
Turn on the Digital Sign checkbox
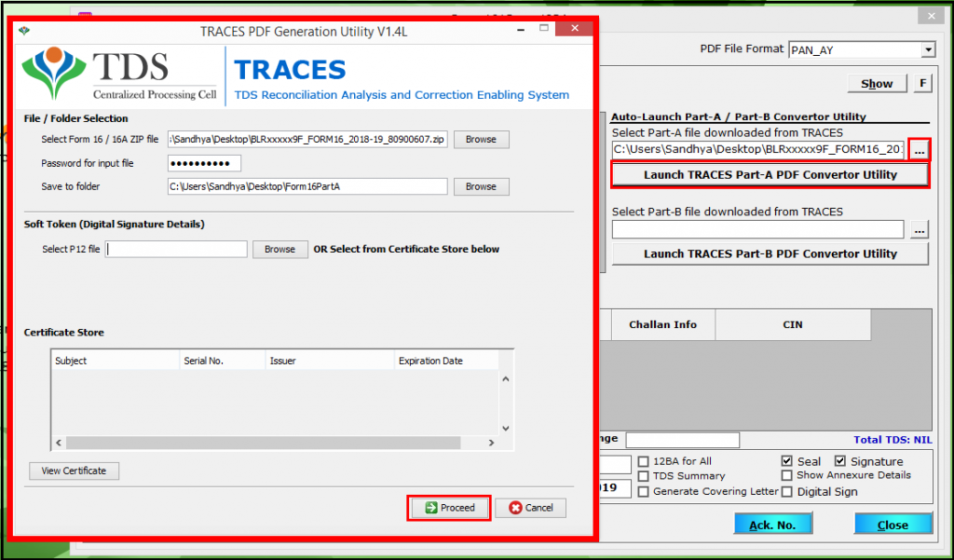(x=787, y=491)
